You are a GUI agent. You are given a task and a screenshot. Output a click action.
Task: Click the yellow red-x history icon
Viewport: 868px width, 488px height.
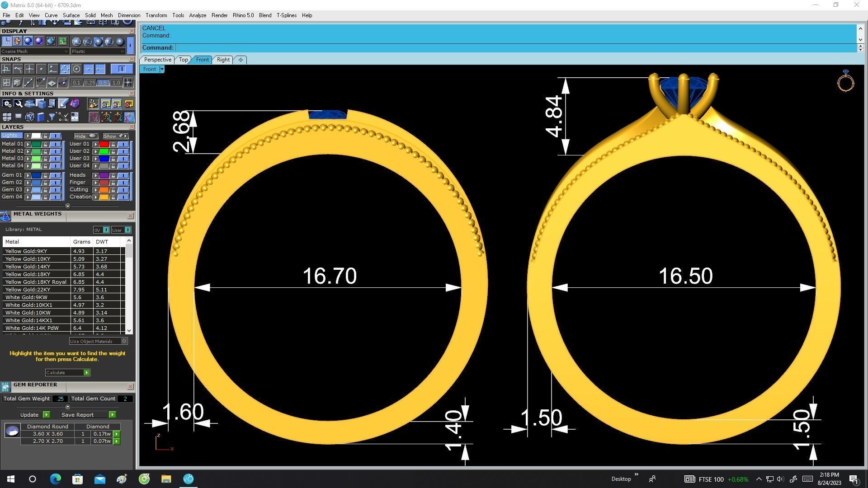[x=129, y=103]
